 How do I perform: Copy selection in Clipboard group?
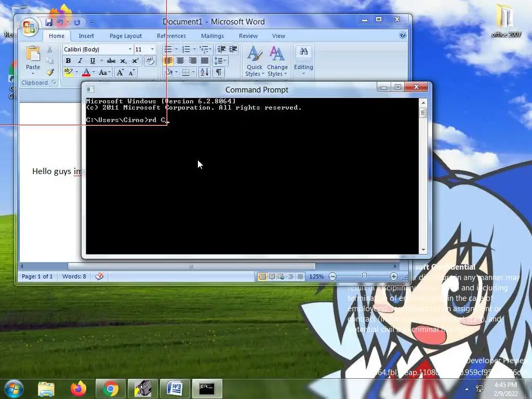point(50,61)
